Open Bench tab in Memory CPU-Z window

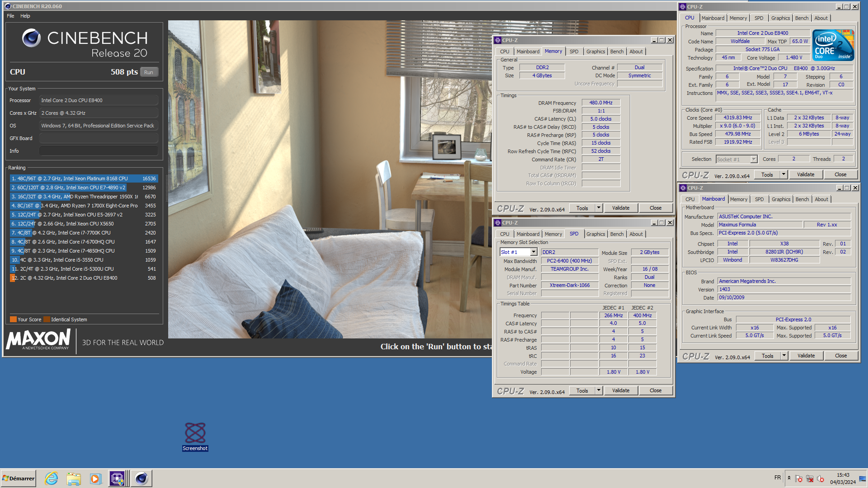click(x=617, y=52)
